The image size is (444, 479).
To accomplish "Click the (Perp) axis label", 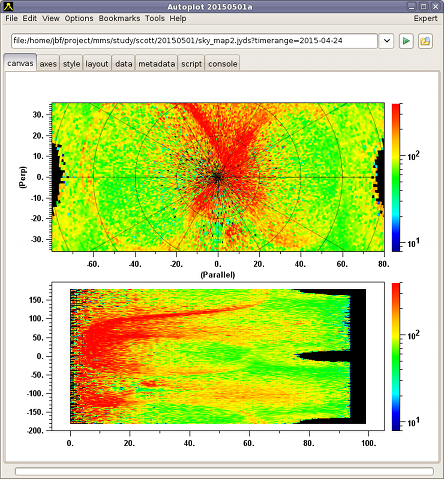I will (x=23, y=177).
